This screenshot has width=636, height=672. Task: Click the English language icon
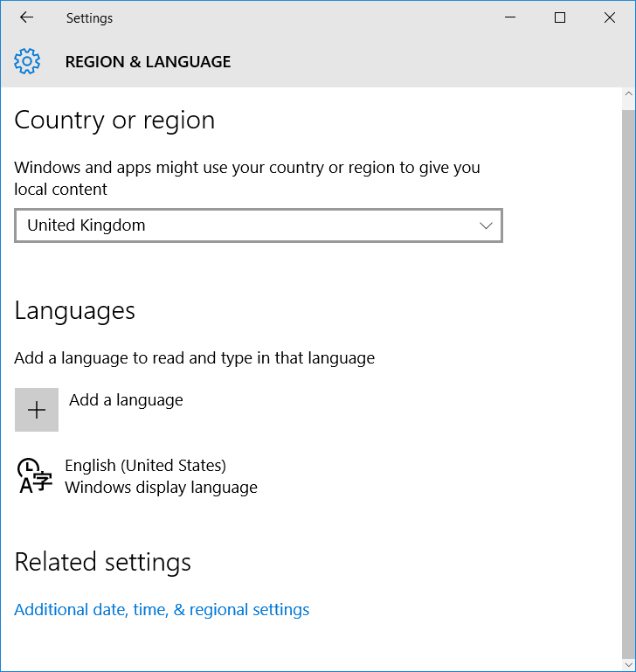click(34, 475)
